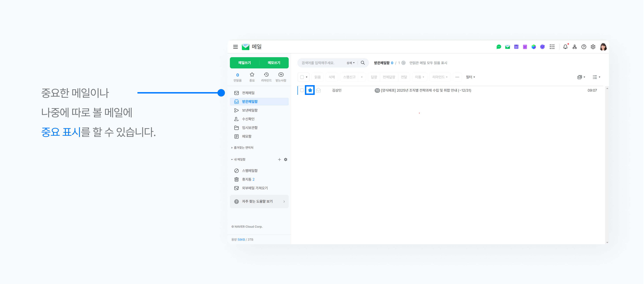Image resolution: width=644 pixels, height=284 pixels.
Task: Click the help question mark icon
Action: [584, 47]
